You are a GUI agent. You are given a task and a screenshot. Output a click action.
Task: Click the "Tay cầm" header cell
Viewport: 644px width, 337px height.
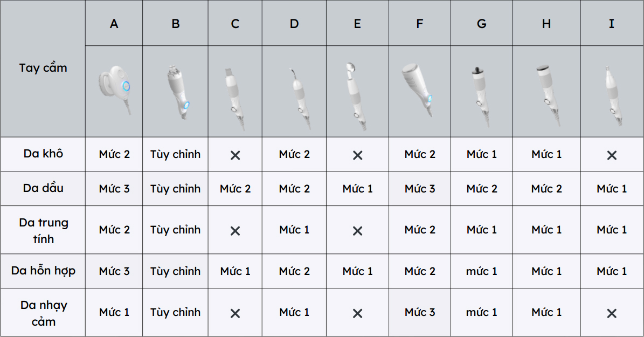(x=43, y=68)
